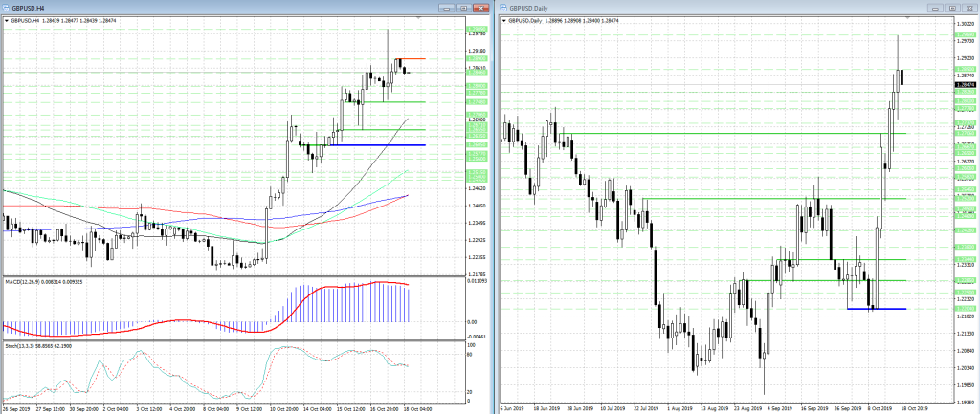The width and height of the screenshot is (980, 414).
Task: Click the 1.29230 price on Daily scale
Action: [x=966, y=58]
